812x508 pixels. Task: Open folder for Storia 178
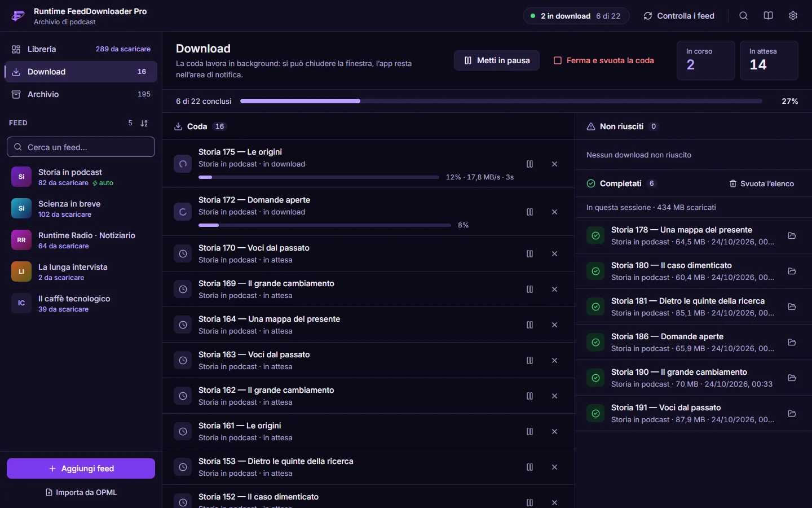click(x=792, y=235)
